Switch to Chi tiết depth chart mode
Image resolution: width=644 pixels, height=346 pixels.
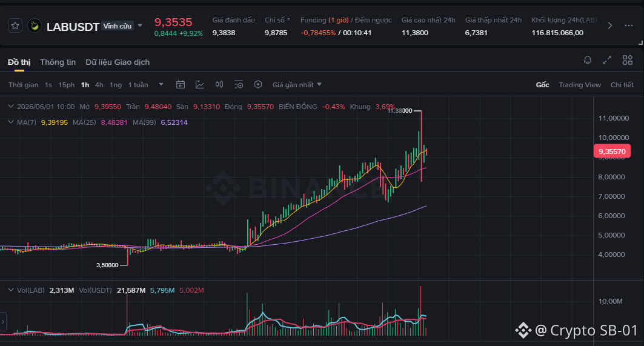point(622,85)
